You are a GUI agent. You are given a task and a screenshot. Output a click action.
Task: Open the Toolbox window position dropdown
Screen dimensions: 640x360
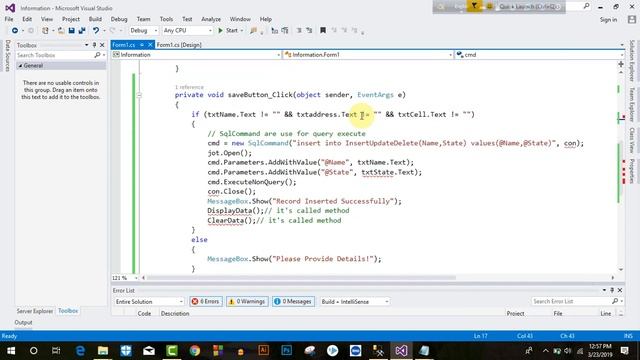pos(87,45)
